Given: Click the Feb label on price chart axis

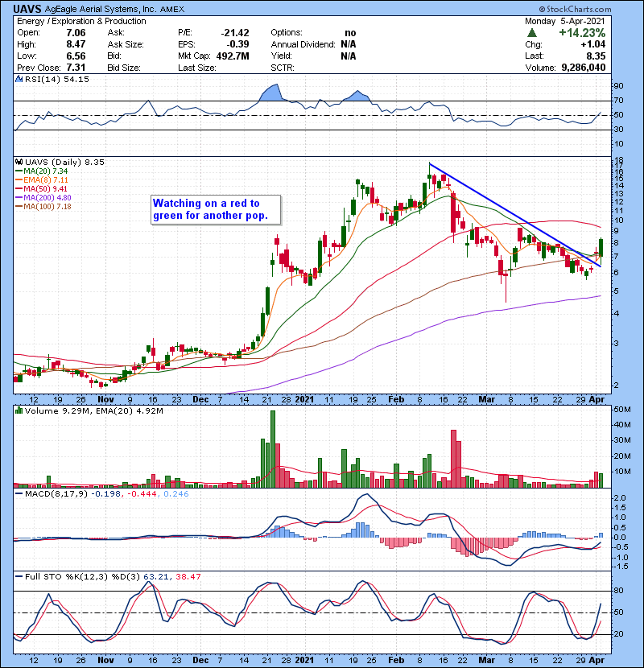Looking at the screenshot, I should (x=396, y=400).
